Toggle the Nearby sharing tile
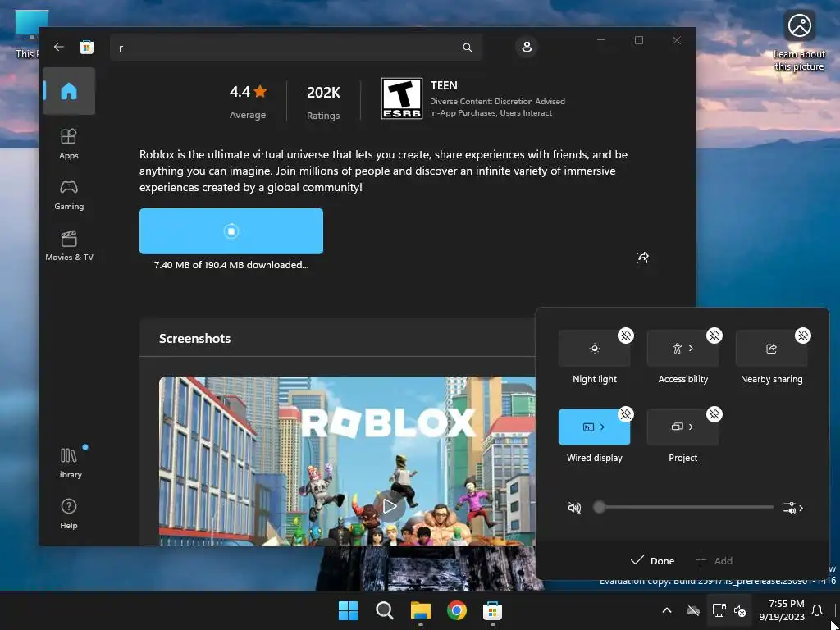 pos(771,348)
